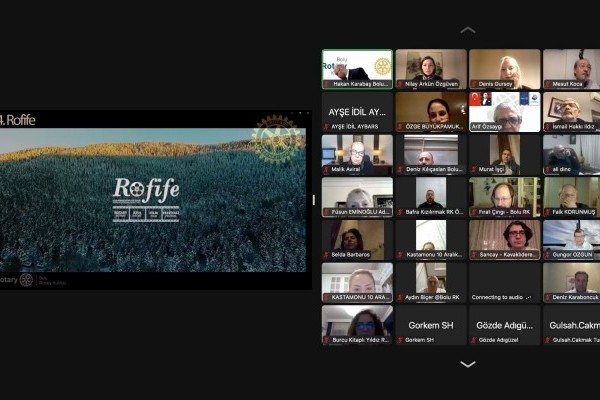Click muted mic icon on Murat İşçi
600x400 pixels.
474,169
